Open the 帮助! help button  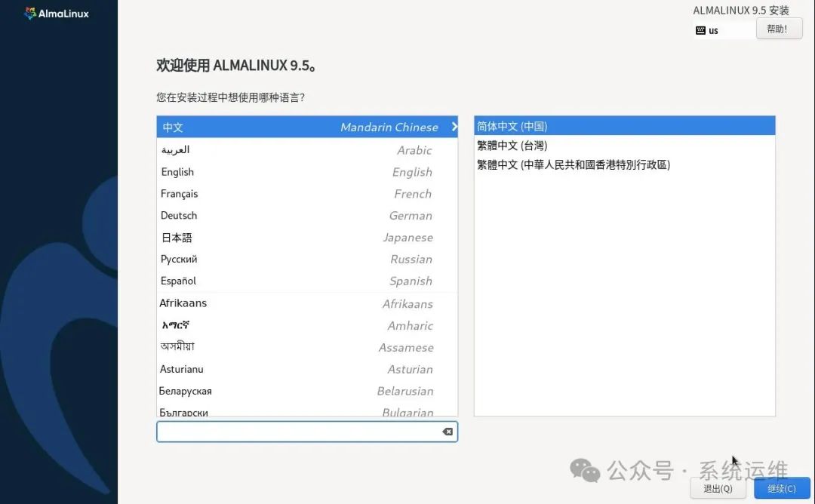tap(779, 29)
